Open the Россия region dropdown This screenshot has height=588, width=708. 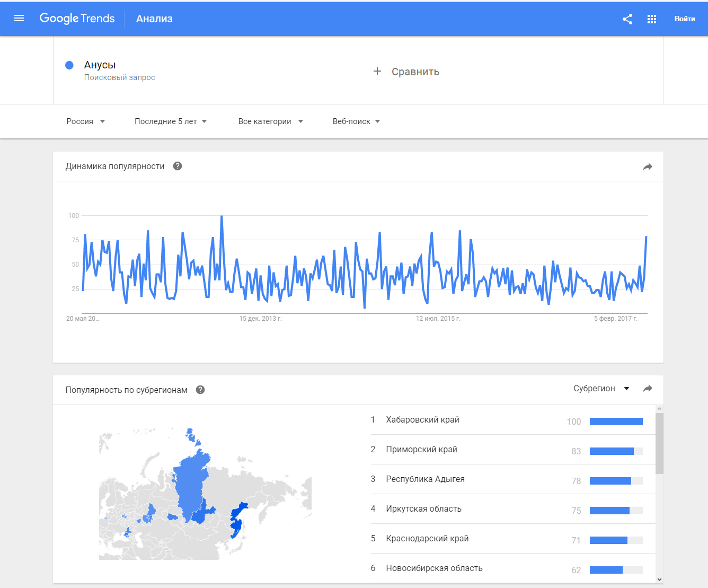86,121
